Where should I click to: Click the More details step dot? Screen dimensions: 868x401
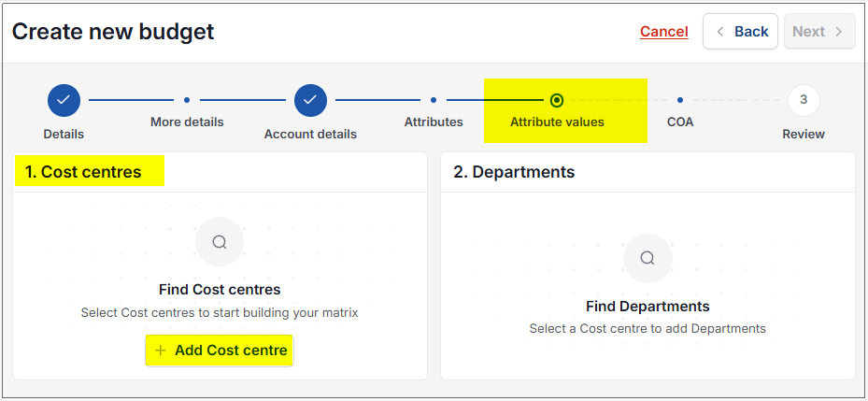click(x=187, y=100)
